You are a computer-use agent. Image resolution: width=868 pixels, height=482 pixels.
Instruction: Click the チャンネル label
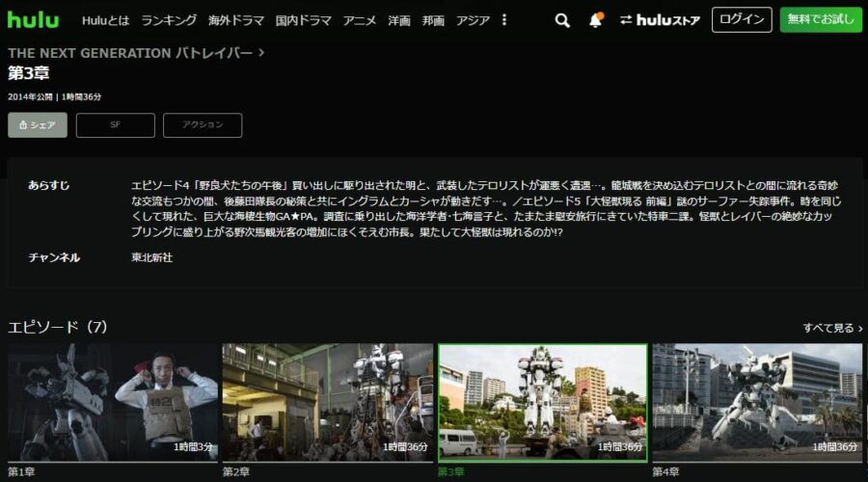click(x=54, y=257)
